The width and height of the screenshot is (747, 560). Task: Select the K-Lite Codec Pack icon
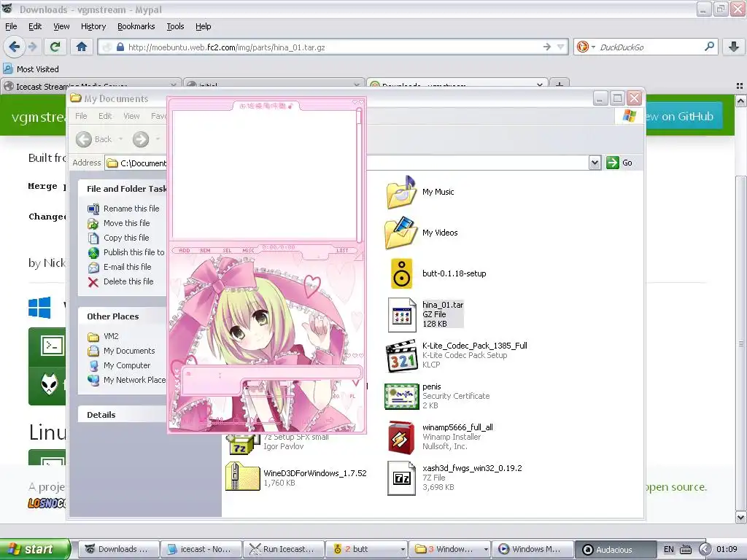pos(401,355)
